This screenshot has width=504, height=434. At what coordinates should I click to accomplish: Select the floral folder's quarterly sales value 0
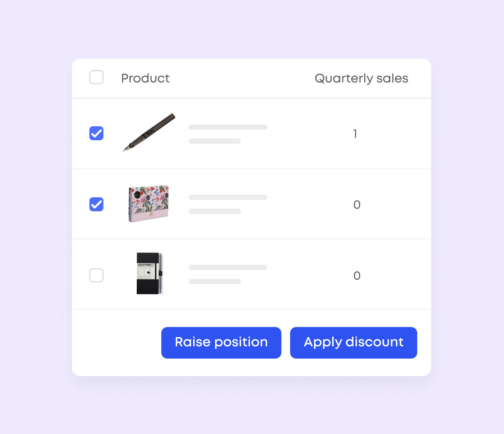[357, 204]
